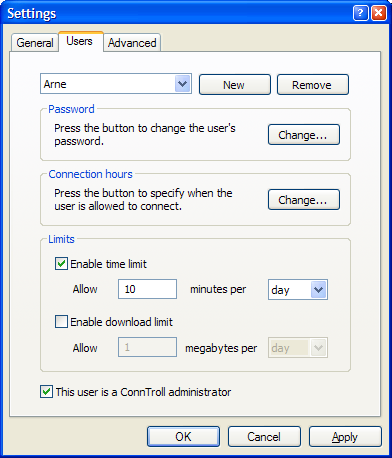
Task: Click the Password group label
Action: (x=71, y=109)
